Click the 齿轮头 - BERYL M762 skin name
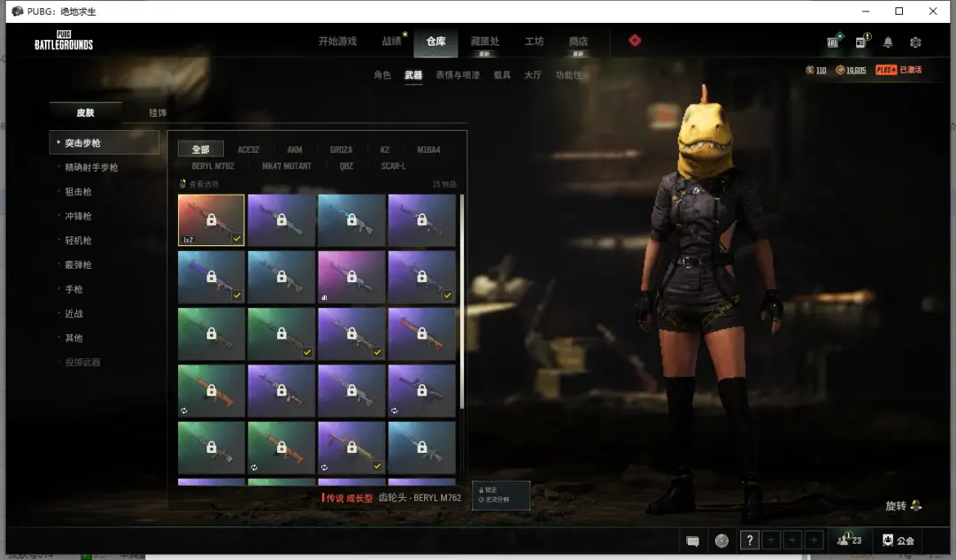This screenshot has height=560, width=956. tap(420, 497)
